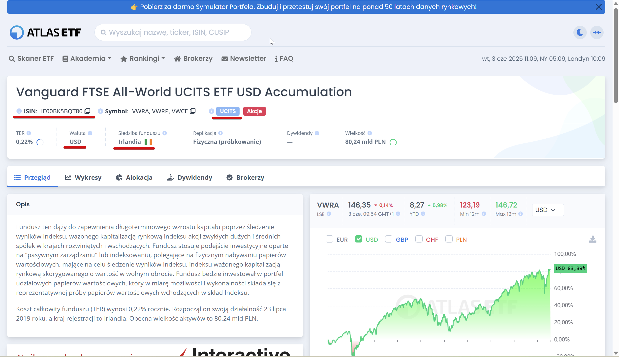
Task: Open the Skaner ETF link
Action: pyautogui.click(x=31, y=59)
